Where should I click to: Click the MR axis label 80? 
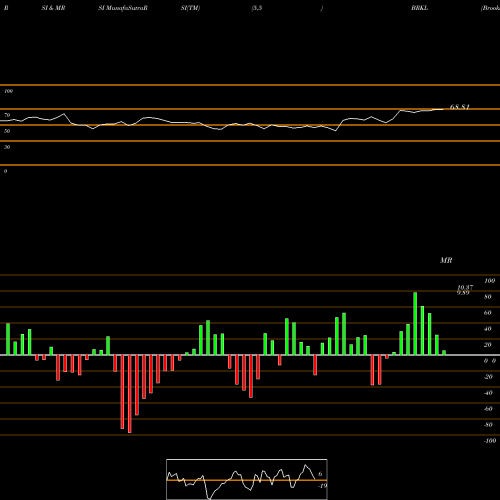(488, 297)
